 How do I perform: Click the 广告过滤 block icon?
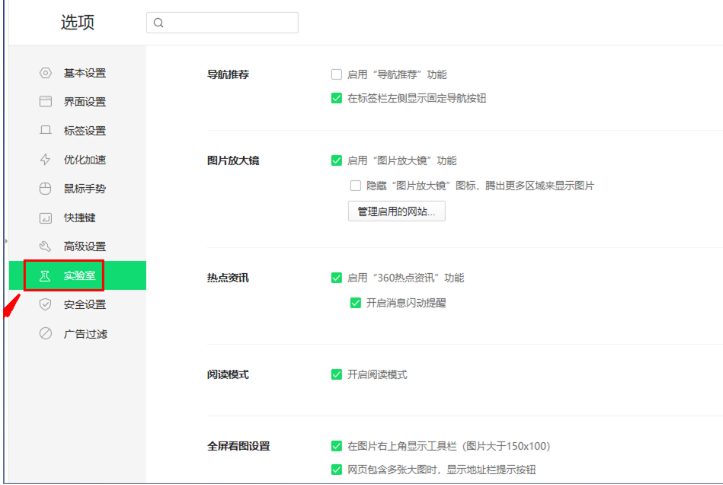click(45, 333)
